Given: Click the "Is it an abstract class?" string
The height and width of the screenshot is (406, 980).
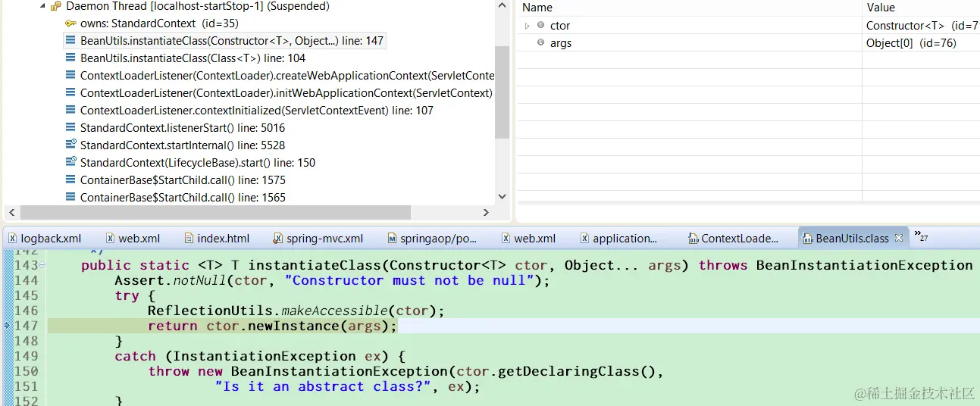Looking at the screenshot, I should 323,386.
